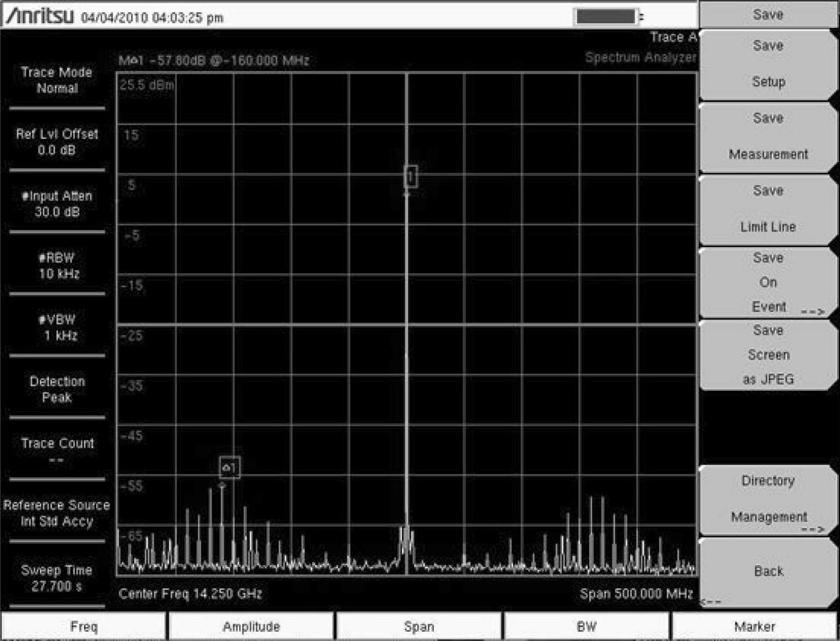Click the Save Setup softkey
Image resolution: width=840 pixels, height=641 pixels.
[768, 64]
